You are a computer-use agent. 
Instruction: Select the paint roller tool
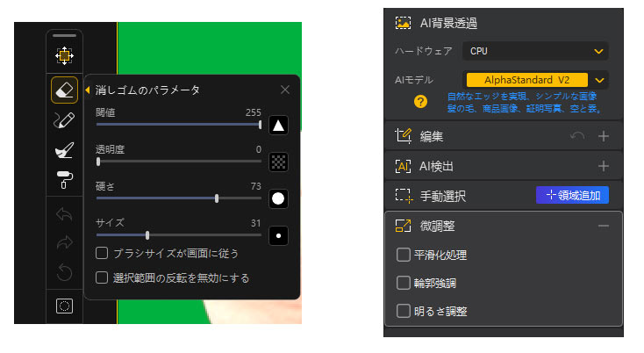point(64,180)
